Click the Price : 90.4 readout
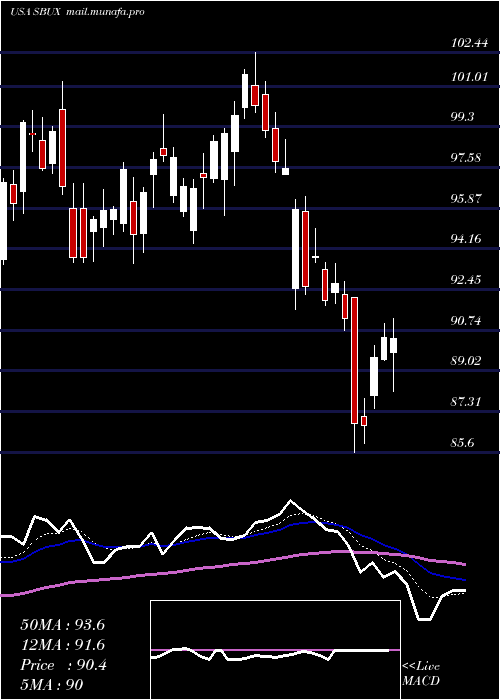 (x=63, y=665)
